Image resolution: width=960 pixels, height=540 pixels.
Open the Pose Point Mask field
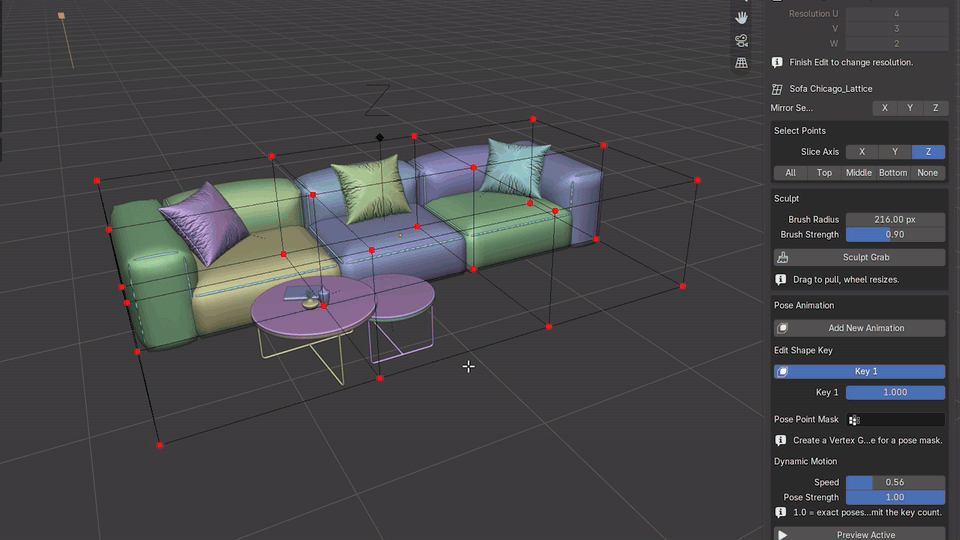coord(895,419)
